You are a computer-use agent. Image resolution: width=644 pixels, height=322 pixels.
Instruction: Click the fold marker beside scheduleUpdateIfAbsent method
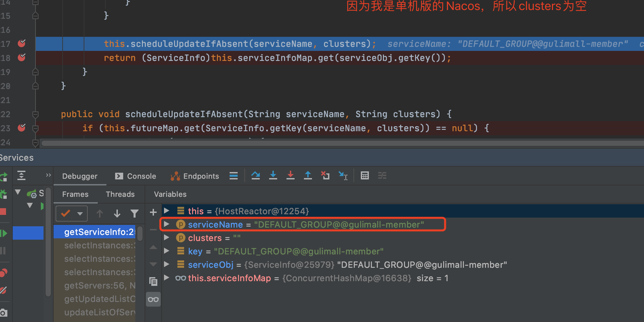(x=35, y=114)
